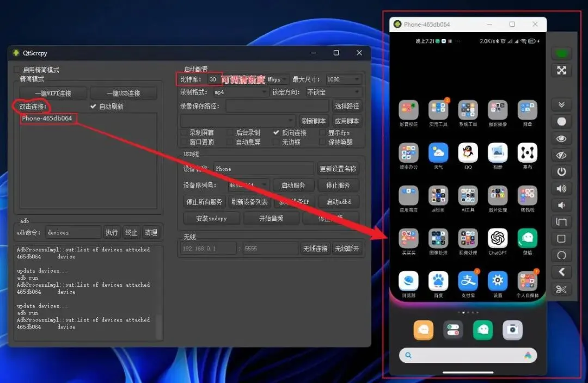Enable the 保持唤醒 checkbox

coord(322,142)
